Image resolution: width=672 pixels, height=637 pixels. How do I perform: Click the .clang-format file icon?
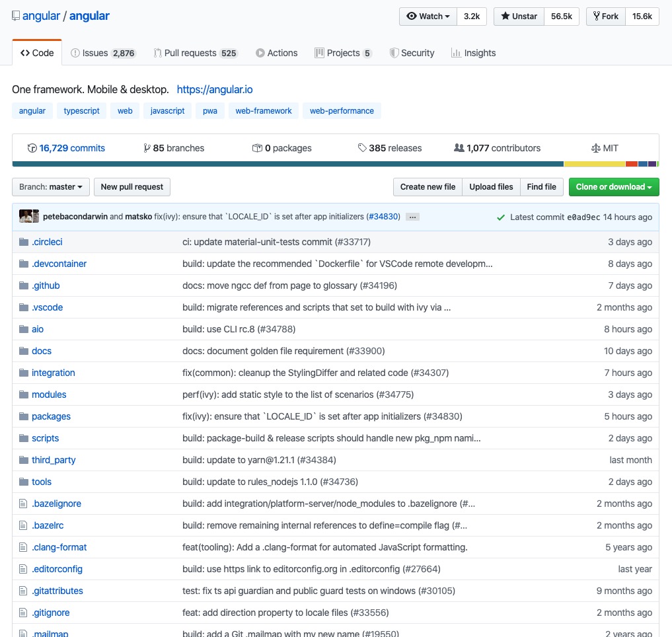(x=23, y=547)
